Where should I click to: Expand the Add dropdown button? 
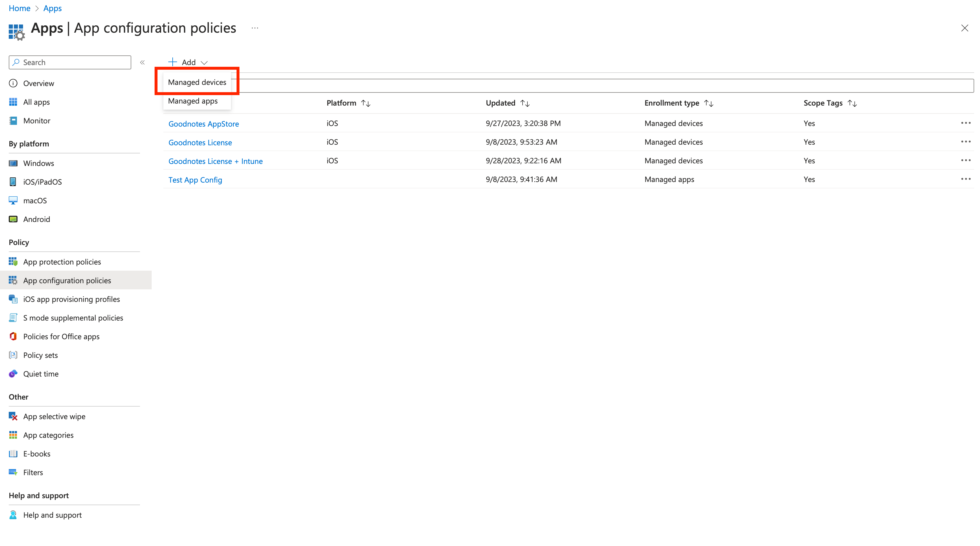pos(188,62)
